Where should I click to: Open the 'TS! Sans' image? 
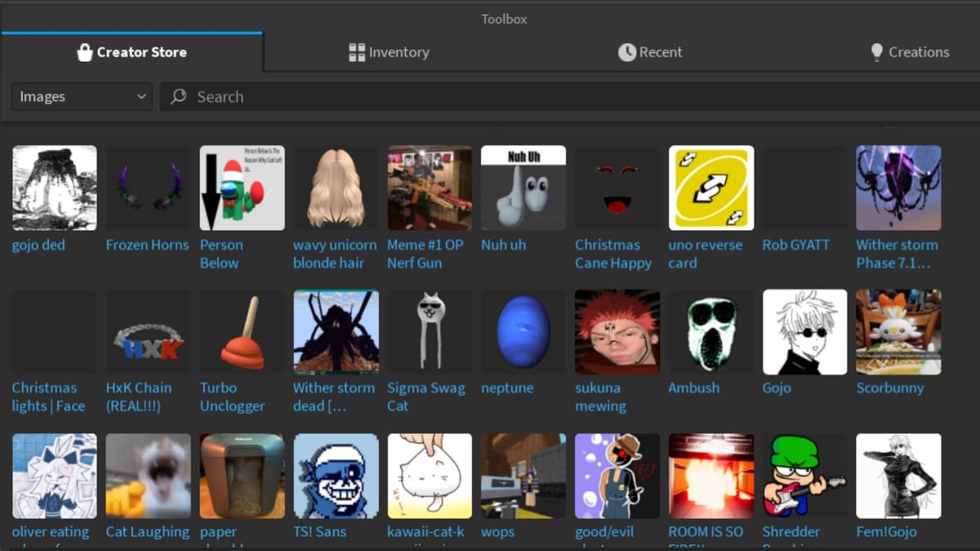(x=336, y=474)
